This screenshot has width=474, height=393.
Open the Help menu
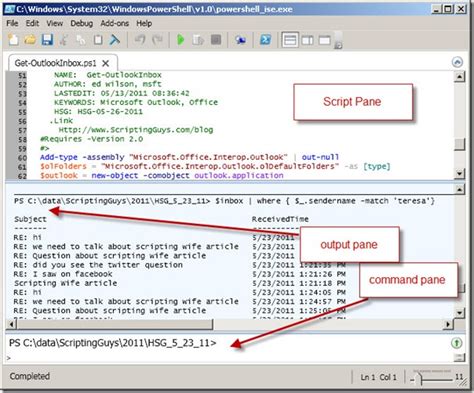[x=144, y=23]
